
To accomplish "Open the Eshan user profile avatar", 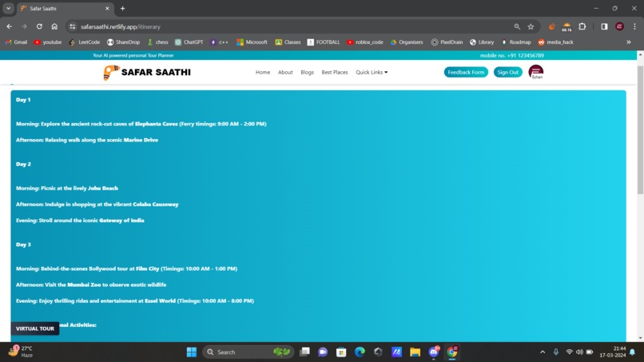I will tap(535, 72).
